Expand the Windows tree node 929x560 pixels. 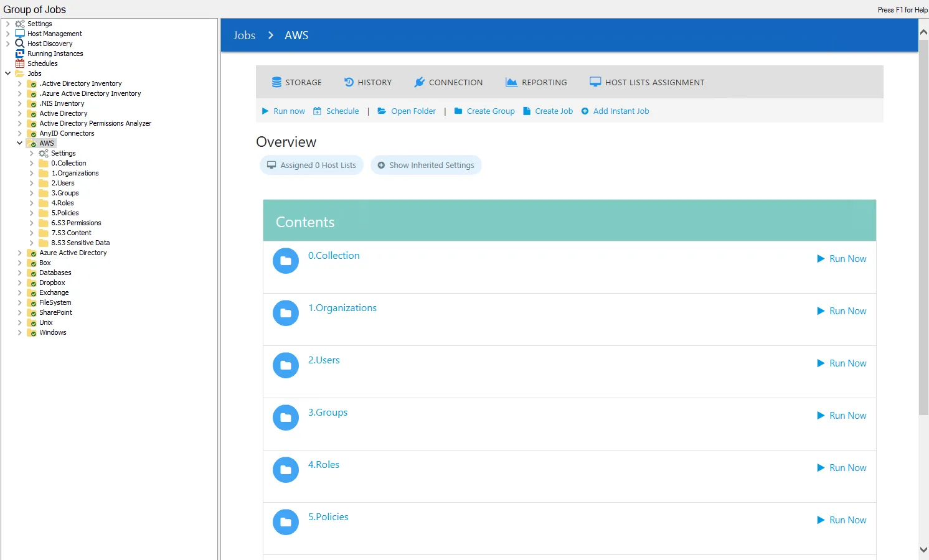coord(19,332)
